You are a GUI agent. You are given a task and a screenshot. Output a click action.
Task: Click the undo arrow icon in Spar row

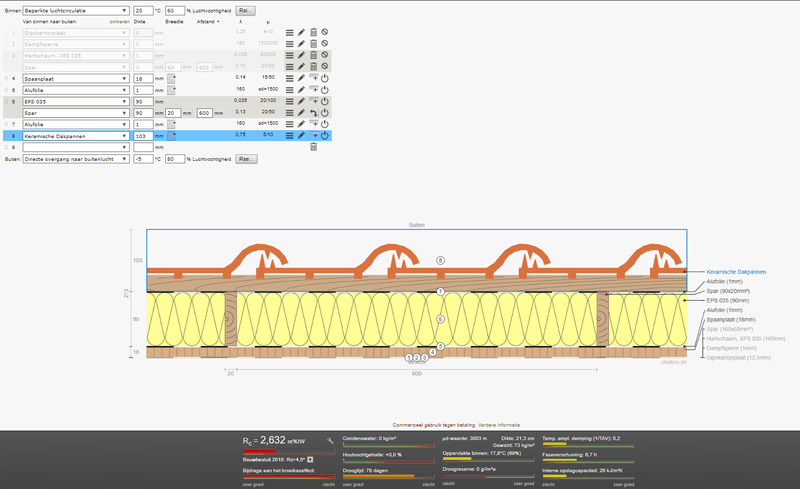[x=313, y=113]
